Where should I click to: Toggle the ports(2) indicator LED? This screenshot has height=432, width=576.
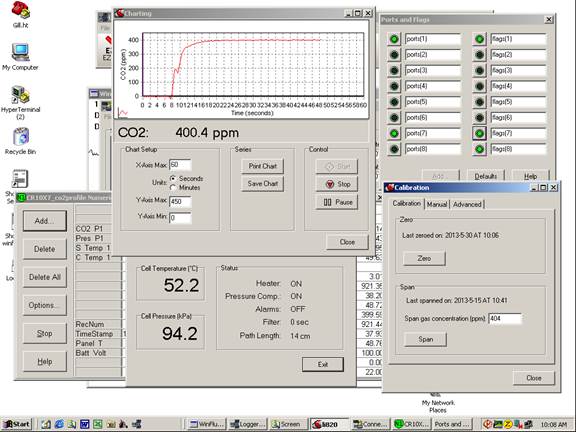tap(394, 55)
